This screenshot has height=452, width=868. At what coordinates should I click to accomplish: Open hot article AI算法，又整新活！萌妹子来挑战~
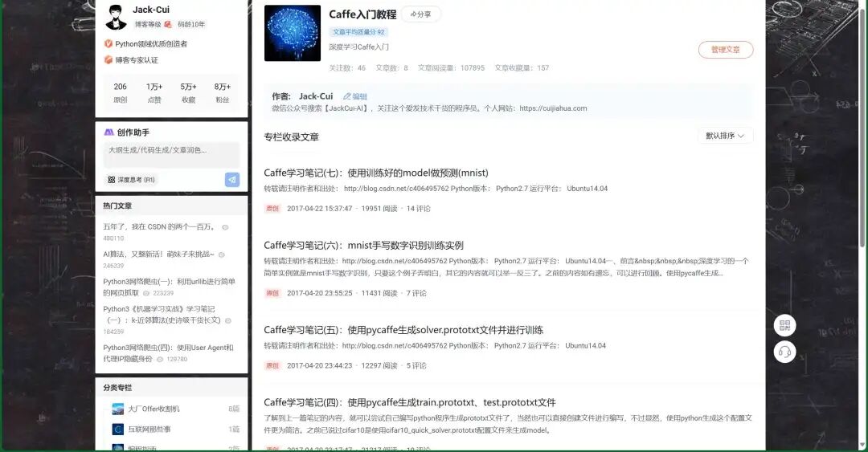pos(158,255)
